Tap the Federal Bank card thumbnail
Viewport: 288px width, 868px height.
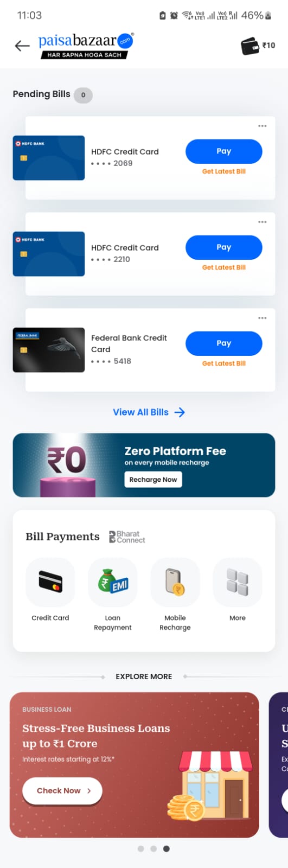[x=49, y=350]
